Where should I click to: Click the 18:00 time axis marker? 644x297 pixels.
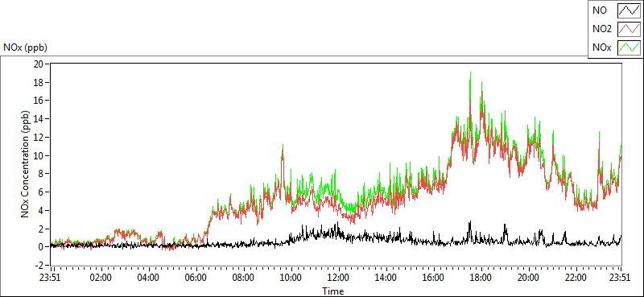pyautogui.click(x=481, y=277)
